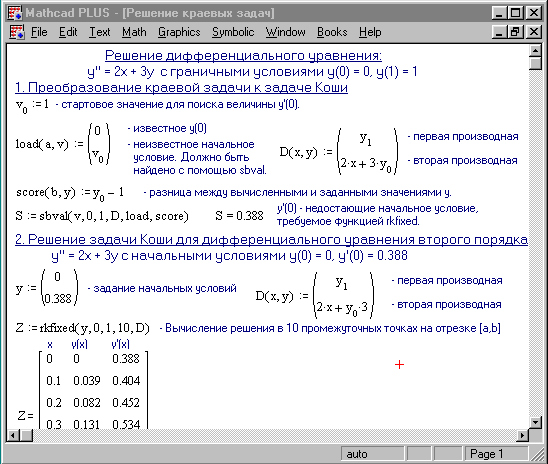548x464 pixels.
Task: Click the y'' = 2x + 3y boundary conditions line
Action: (x=252, y=72)
